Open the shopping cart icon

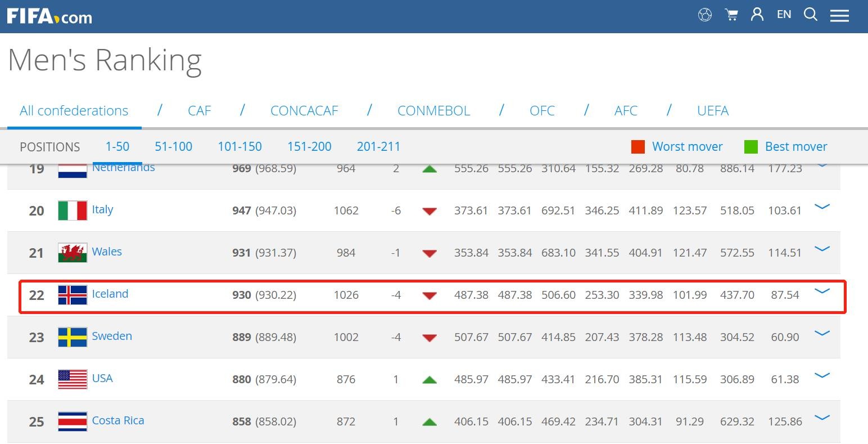pos(731,15)
